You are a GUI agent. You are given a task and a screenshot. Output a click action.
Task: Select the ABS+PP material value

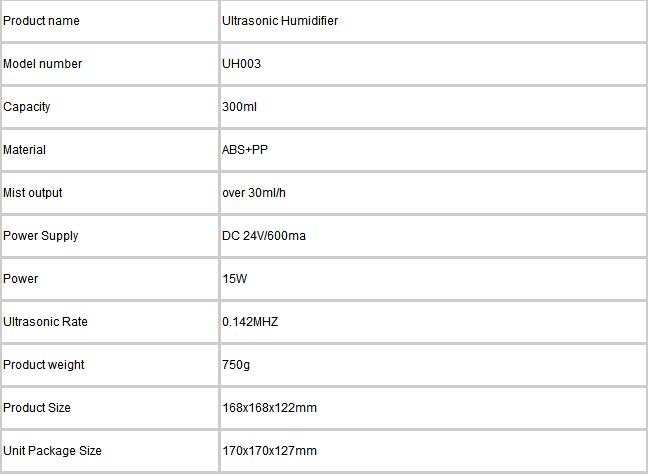click(x=245, y=150)
